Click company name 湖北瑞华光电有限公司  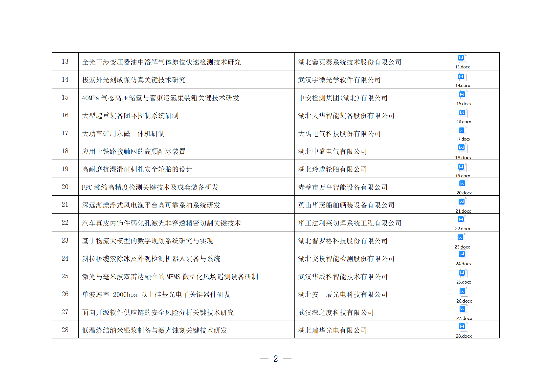point(332,330)
